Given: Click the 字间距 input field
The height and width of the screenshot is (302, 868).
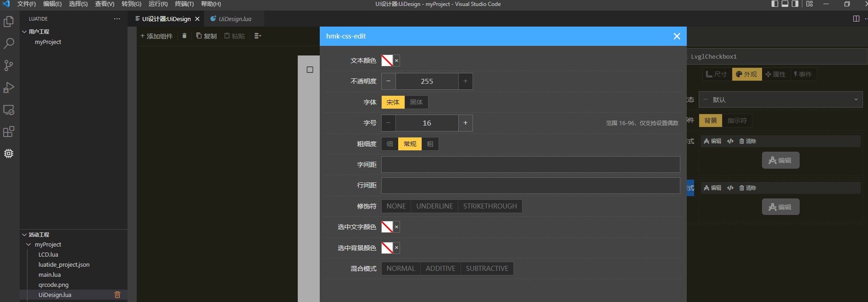Looking at the screenshot, I should click(530, 165).
